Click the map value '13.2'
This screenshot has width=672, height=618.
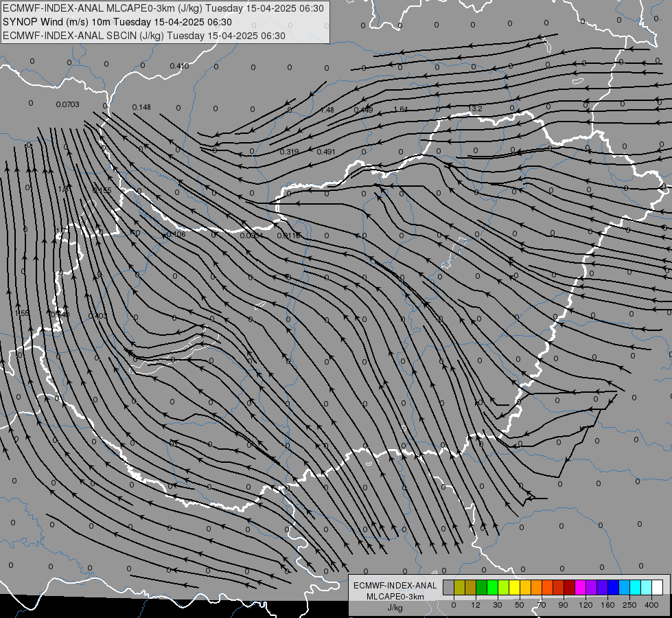click(475, 108)
